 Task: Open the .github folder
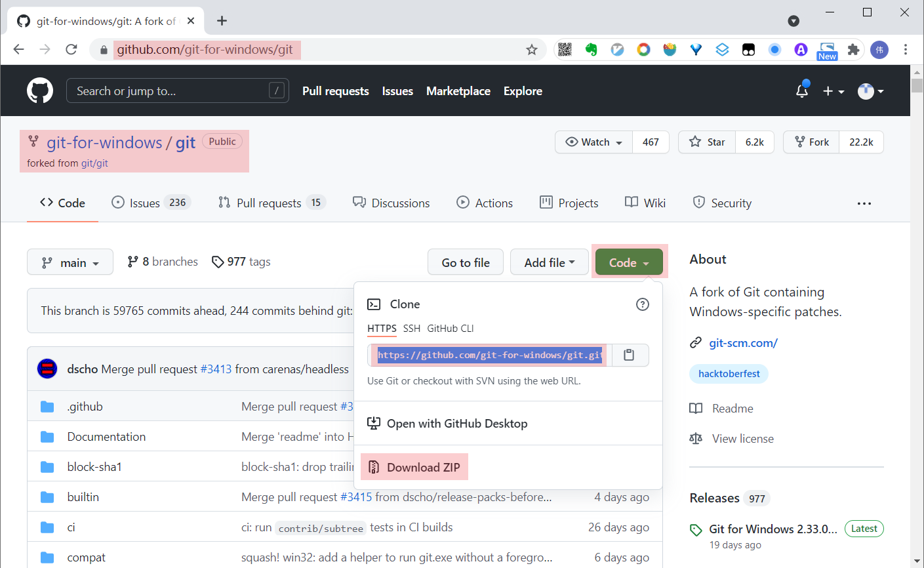85,407
